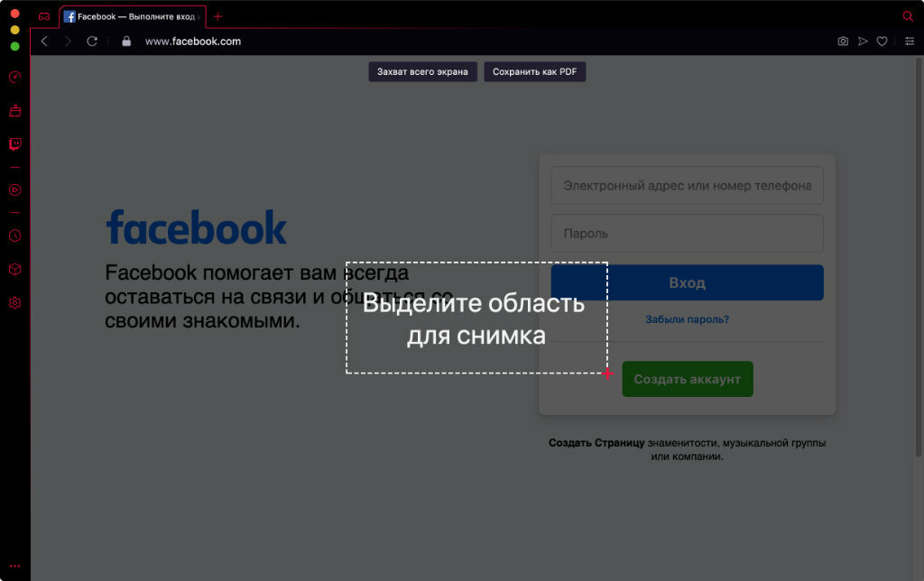Screen dimensions: 924x581
Task: Open the Player icon in sidebar
Action: coord(15,189)
